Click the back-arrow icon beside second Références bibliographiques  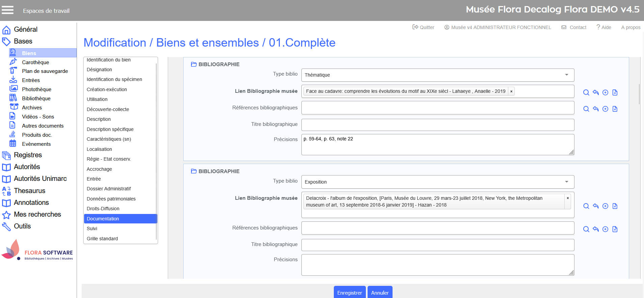tap(596, 229)
